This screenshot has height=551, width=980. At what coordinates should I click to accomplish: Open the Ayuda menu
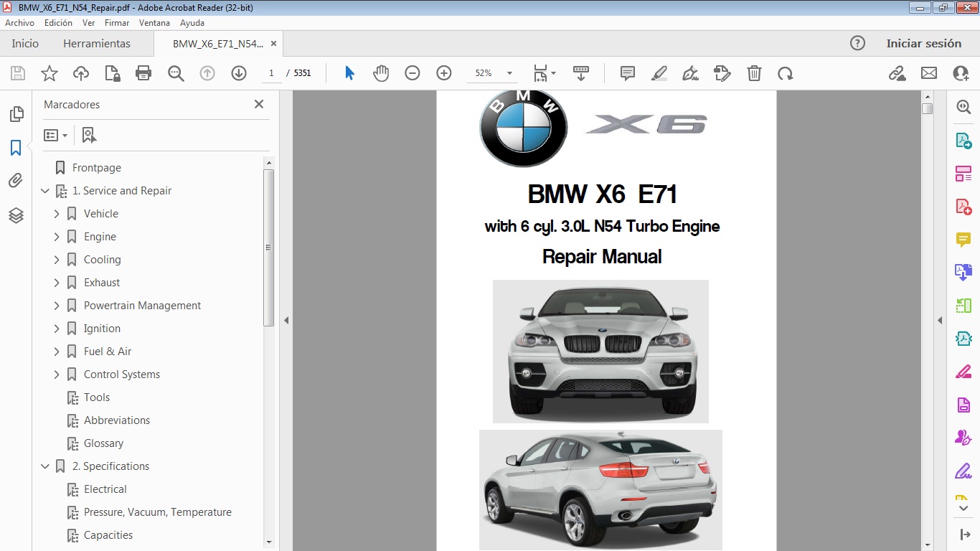pyautogui.click(x=192, y=23)
